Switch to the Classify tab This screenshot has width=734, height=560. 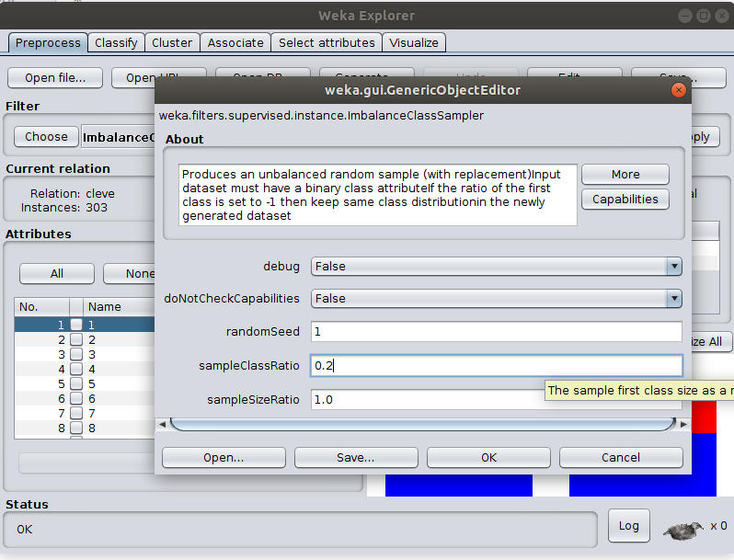[116, 42]
